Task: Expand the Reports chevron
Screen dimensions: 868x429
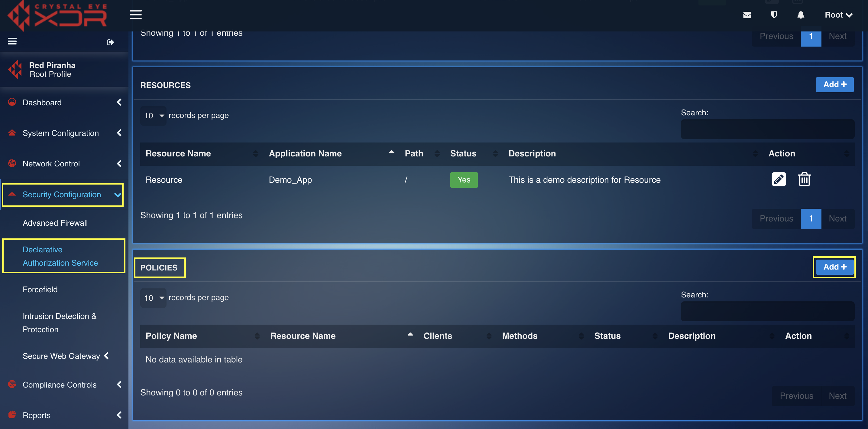Action: click(119, 415)
